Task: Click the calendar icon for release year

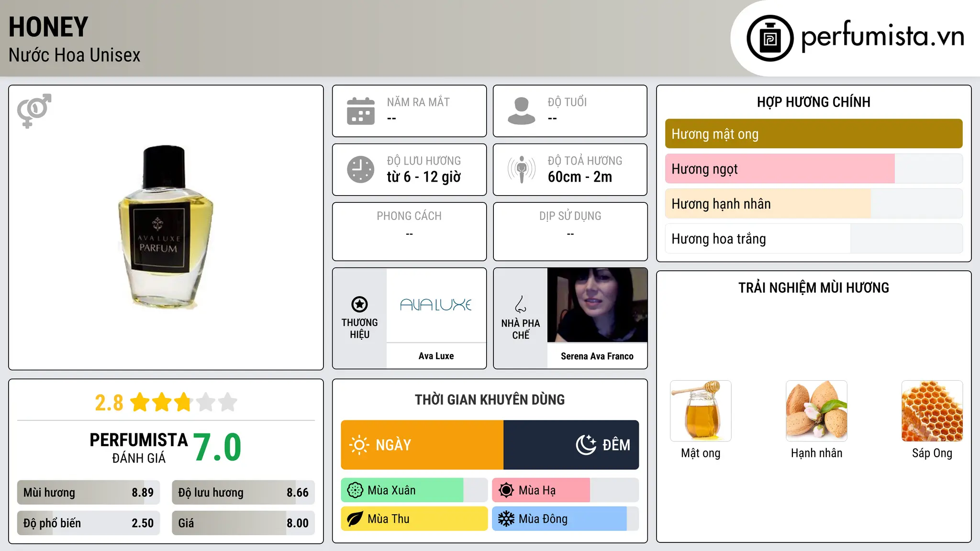Action: pos(361,111)
